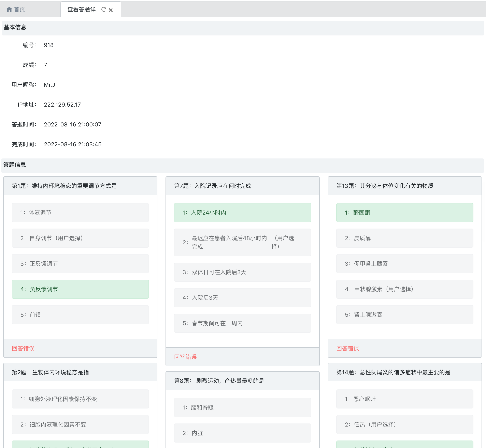Click option 4 甲状腺激素 (用户选择)
Screen dimensions: 486x448
point(404,289)
